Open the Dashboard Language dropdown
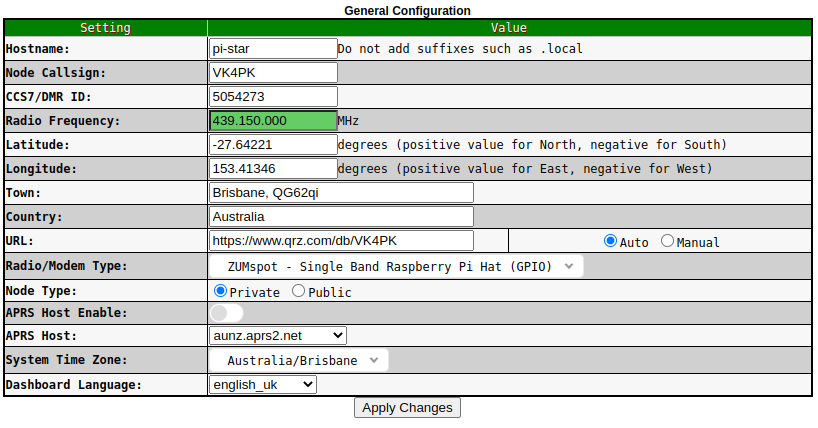This screenshot has height=428, width=818. tap(263, 384)
